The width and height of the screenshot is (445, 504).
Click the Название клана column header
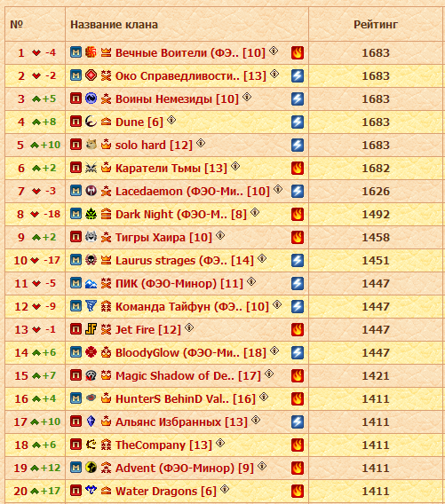pyautogui.click(x=115, y=25)
